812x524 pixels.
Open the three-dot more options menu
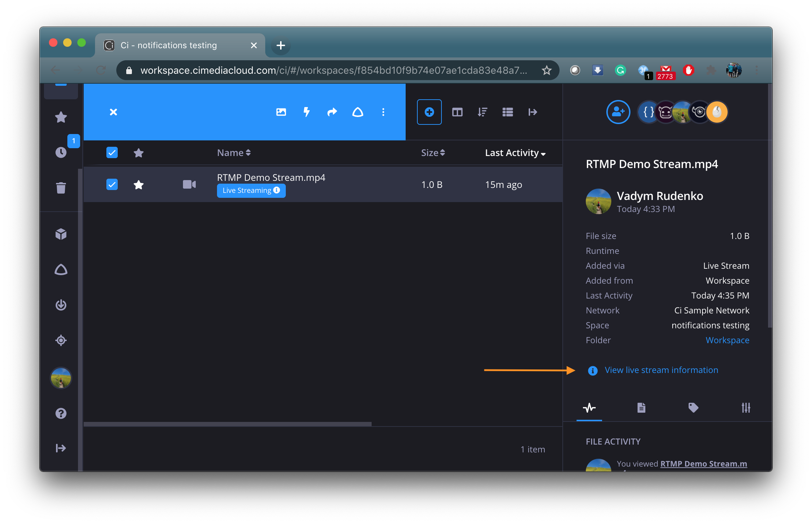click(383, 112)
